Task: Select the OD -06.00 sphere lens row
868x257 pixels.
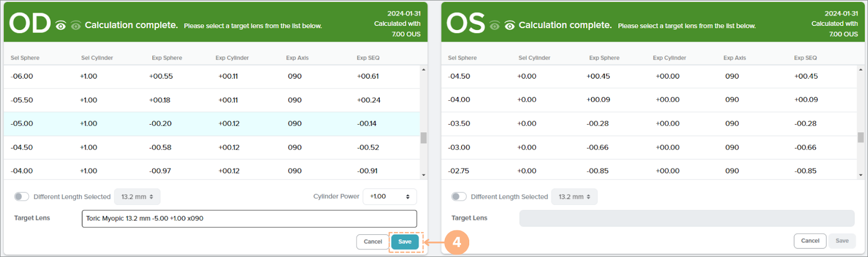Action: coord(211,76)
